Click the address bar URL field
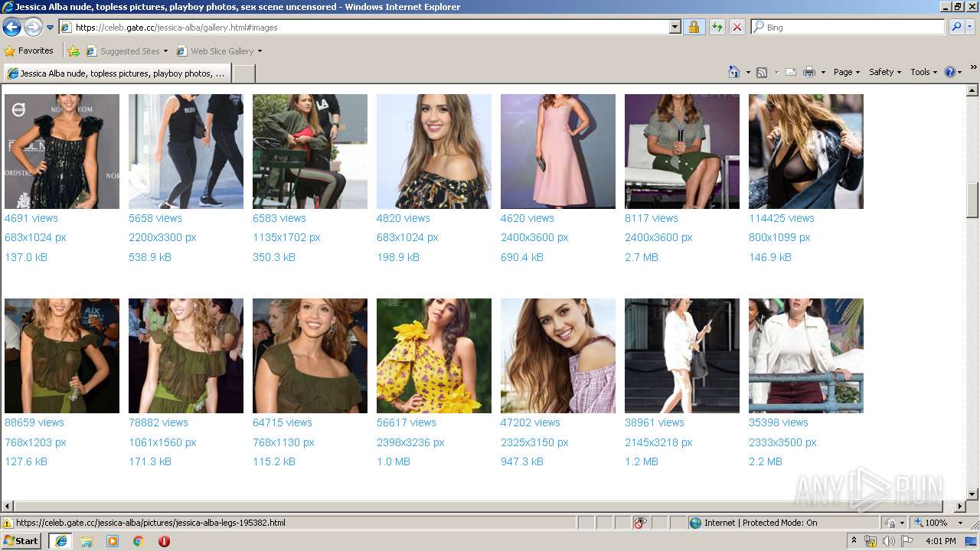980x551 pixels. pyautogui.click(x=364, y=28)
